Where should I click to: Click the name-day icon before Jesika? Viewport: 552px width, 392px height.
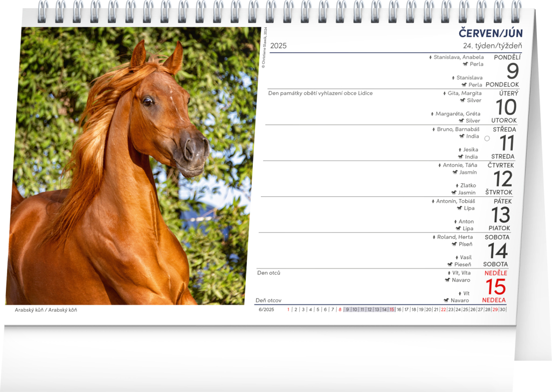[x=460, y=150]
